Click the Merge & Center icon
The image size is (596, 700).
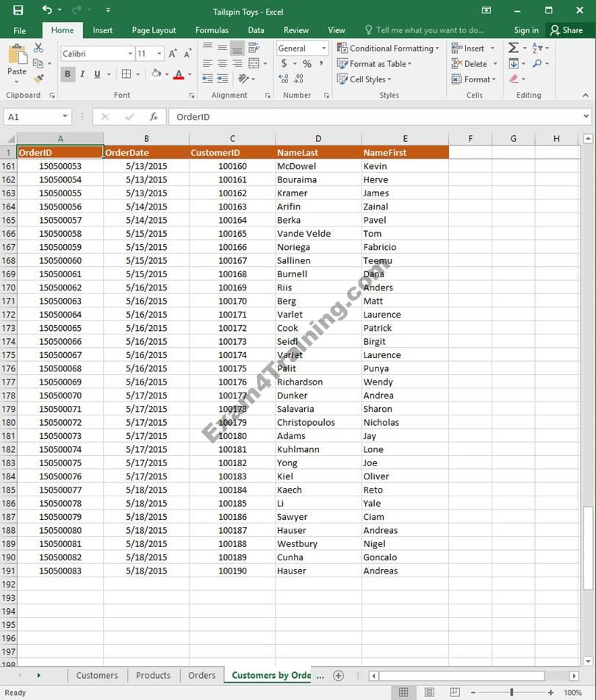254,63
